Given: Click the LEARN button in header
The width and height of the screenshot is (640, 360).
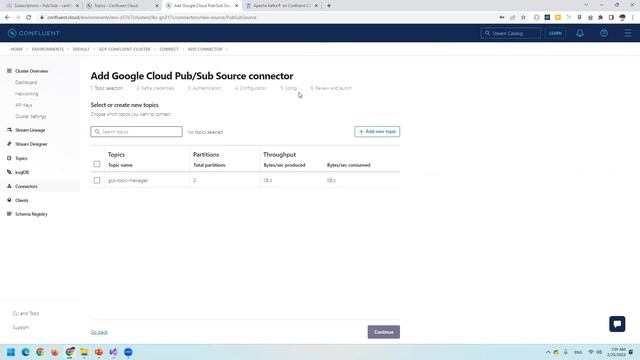Looking at the screenshot, I should (555, 33).
